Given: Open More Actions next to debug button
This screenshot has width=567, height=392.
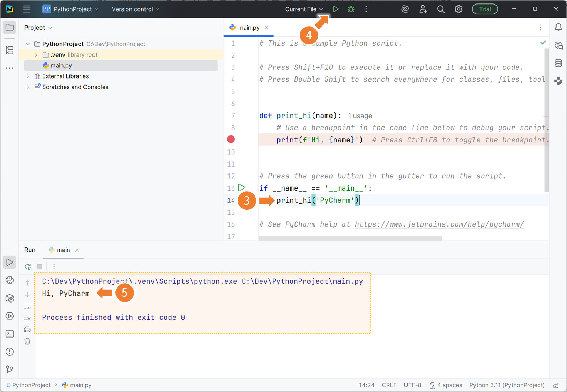Looking at the screenshot, I should coord(366,9).
